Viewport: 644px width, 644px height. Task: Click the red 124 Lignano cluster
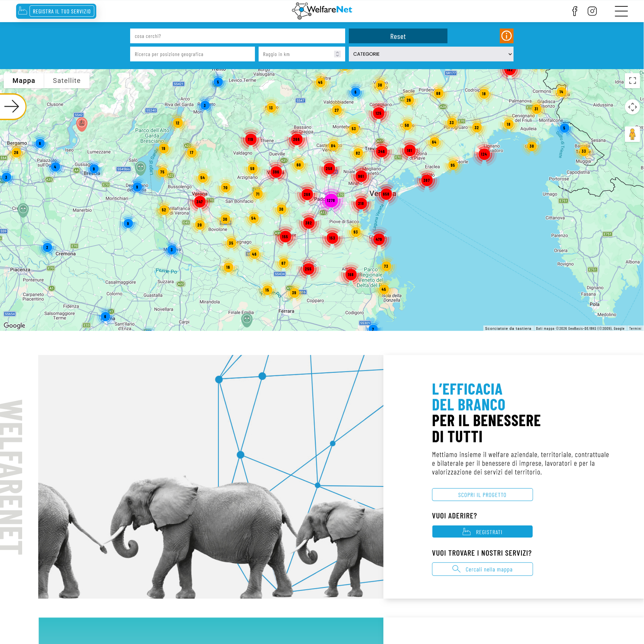click(x=484, y=154)
